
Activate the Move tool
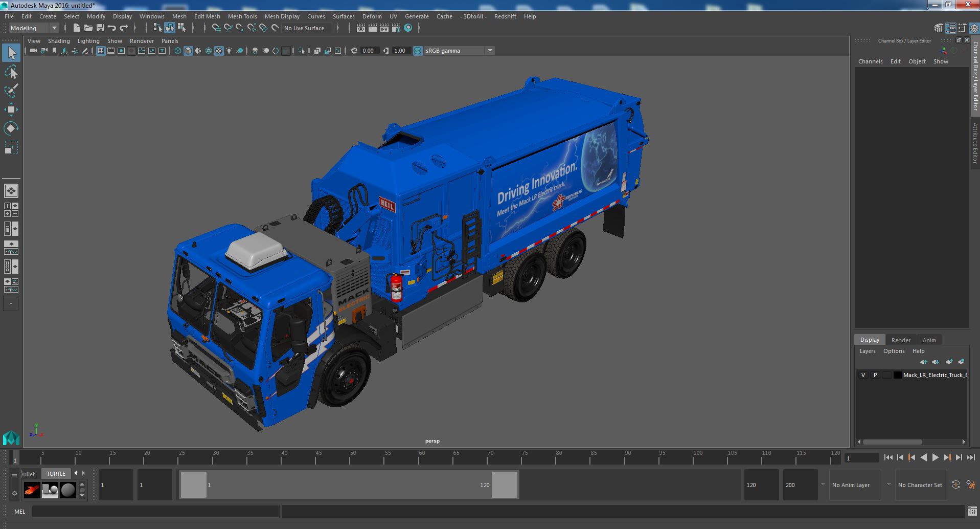tap(11, 109)
